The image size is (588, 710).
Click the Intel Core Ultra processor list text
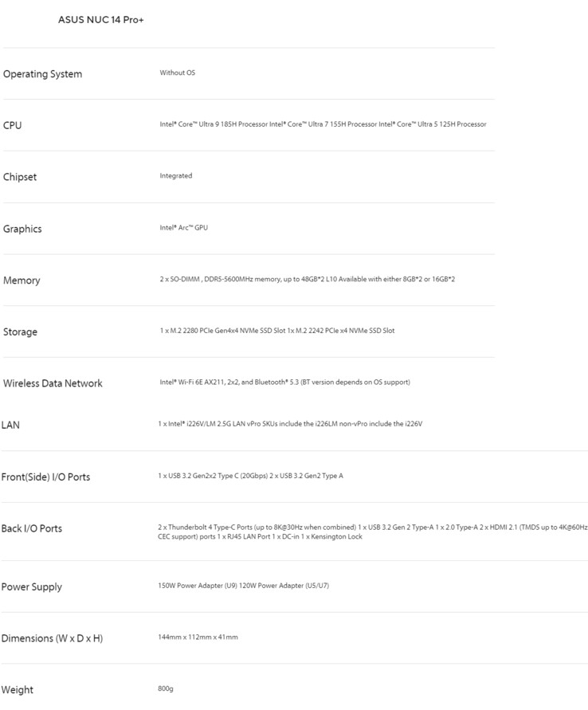coord(323,124)
